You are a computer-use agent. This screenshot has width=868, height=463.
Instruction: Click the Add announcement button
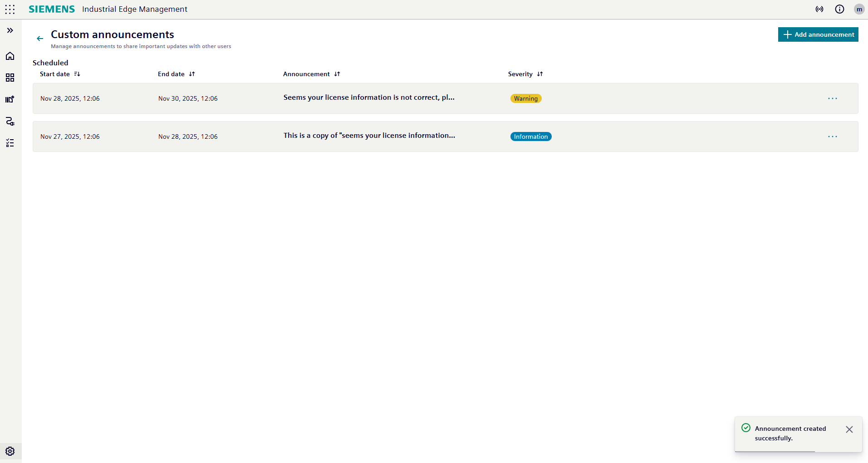[x=818, y=34]
